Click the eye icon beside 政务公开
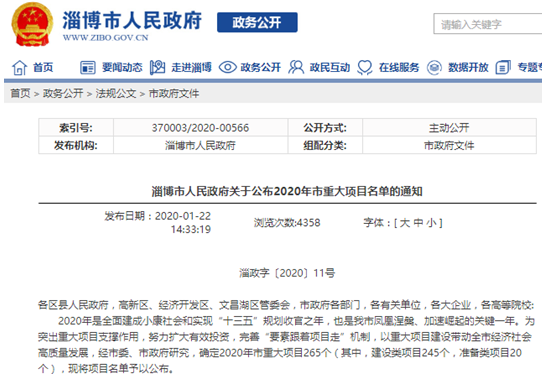 [227, 67]
